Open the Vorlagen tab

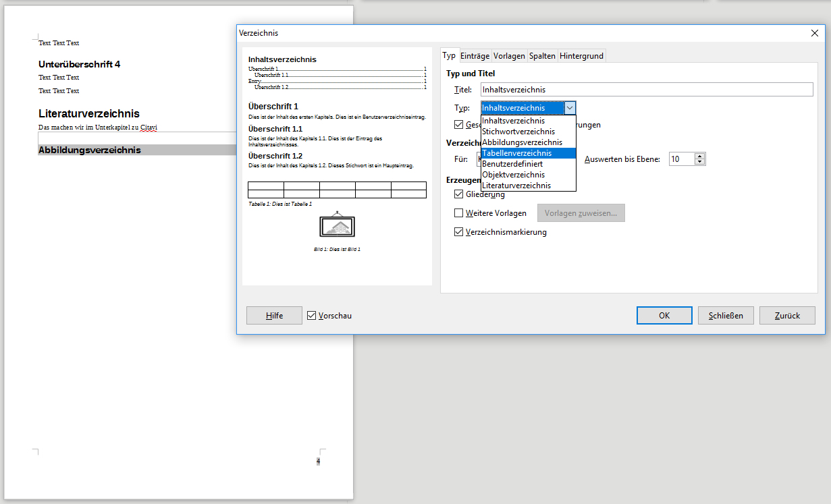[x=509, y=56]
